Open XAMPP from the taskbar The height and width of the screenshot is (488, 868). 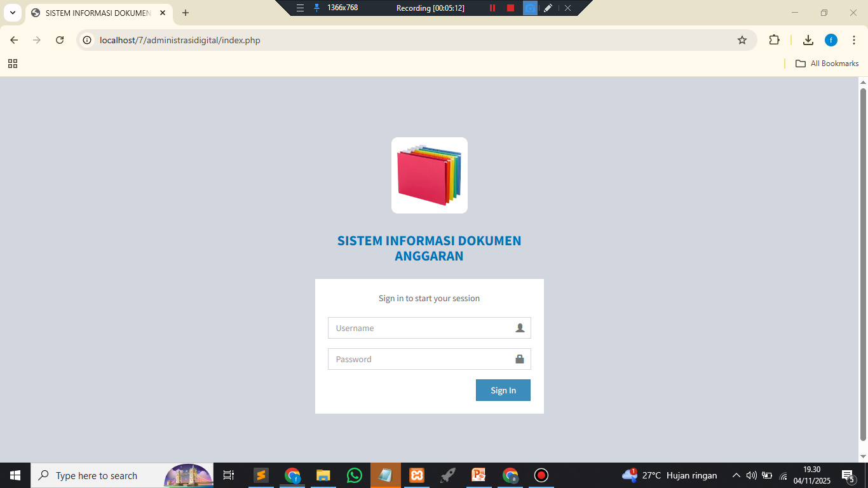417,475
